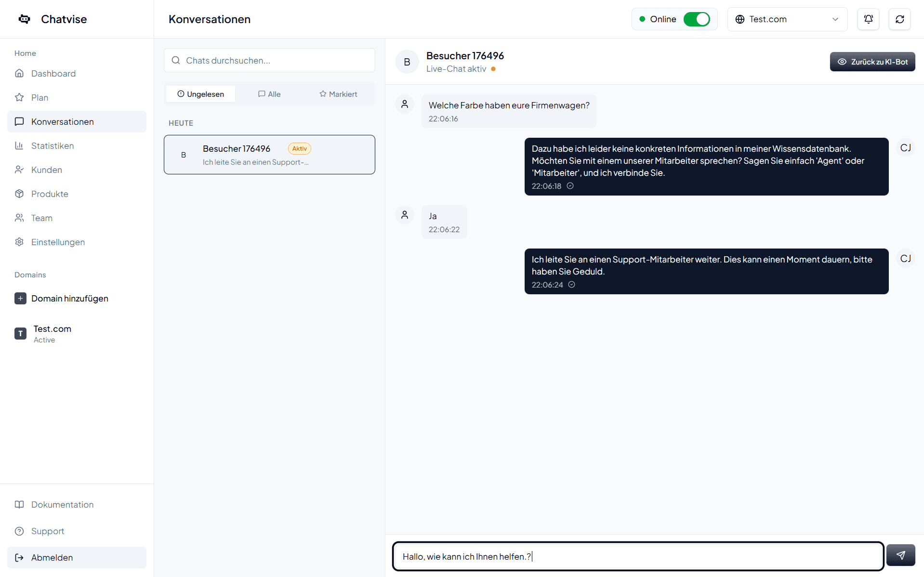
Task: Open Produkte from the sidebar
Action: pos(50,194)
